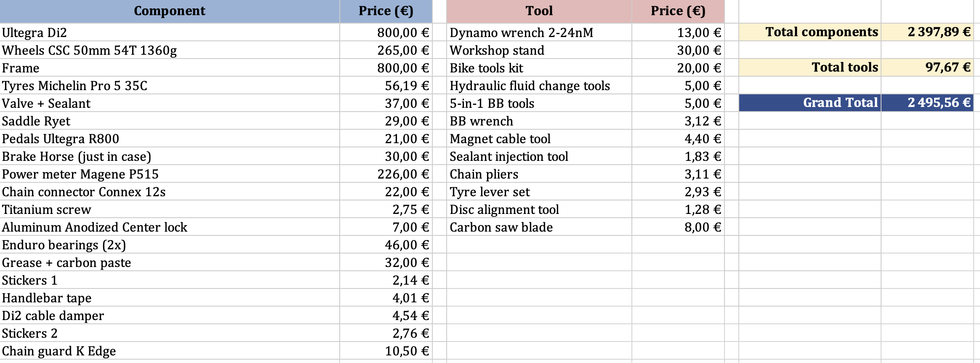The image size is (980, 363).
Task: Select the Component column header cell
Action: 170,11
